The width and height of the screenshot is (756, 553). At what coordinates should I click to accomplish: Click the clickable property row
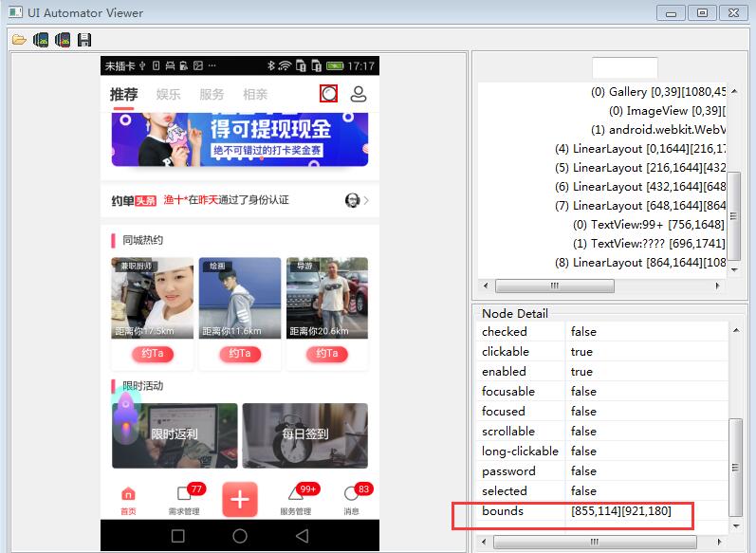pyautogui.click(x=602, y=352)
